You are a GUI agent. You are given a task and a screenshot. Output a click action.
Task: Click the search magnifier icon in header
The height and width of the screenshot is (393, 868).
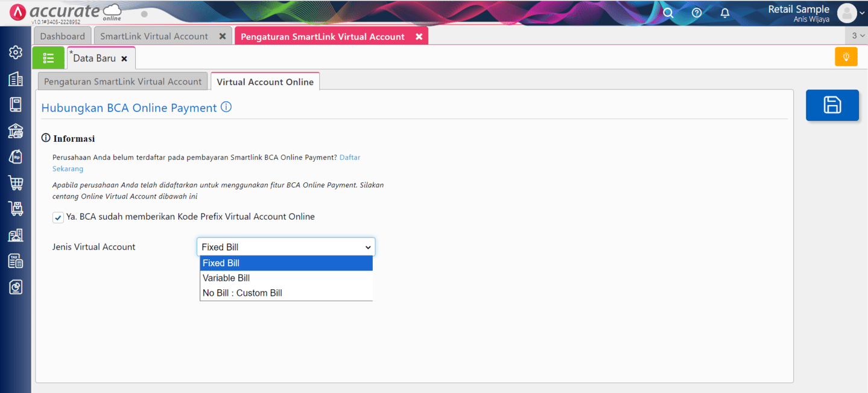coord(668,13)
